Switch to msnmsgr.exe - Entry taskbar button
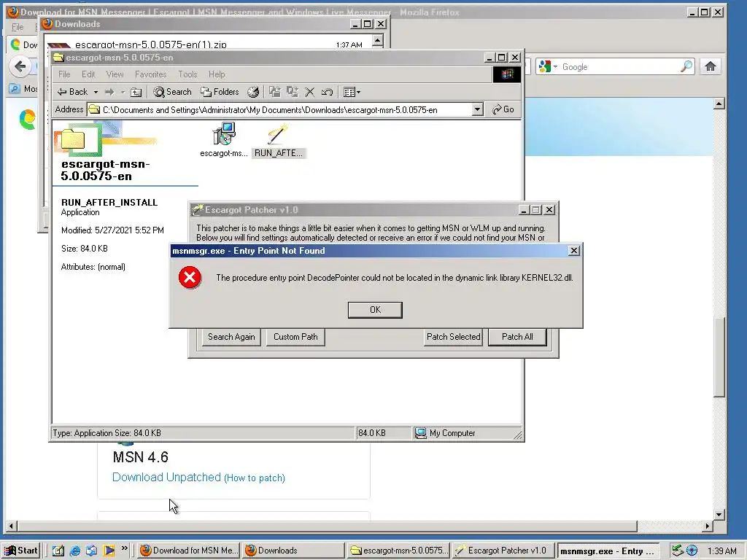 tap(608, 551)
